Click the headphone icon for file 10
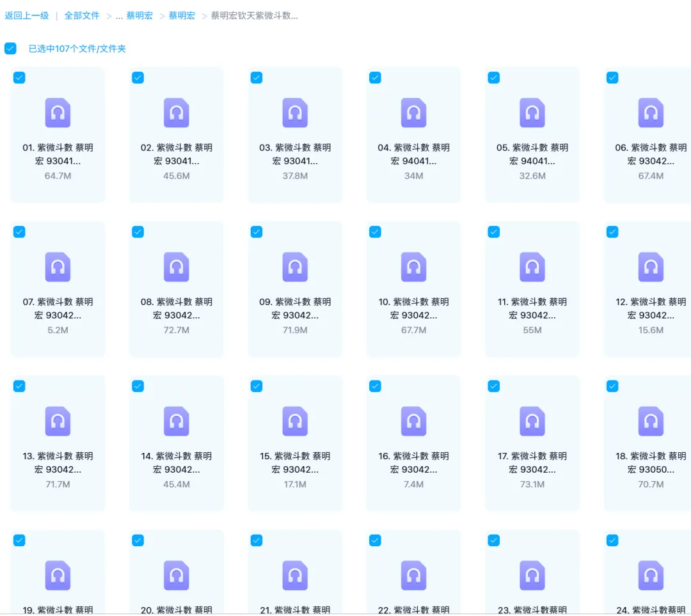The height and width of the screenshot is (616, 691). [413, 267]
